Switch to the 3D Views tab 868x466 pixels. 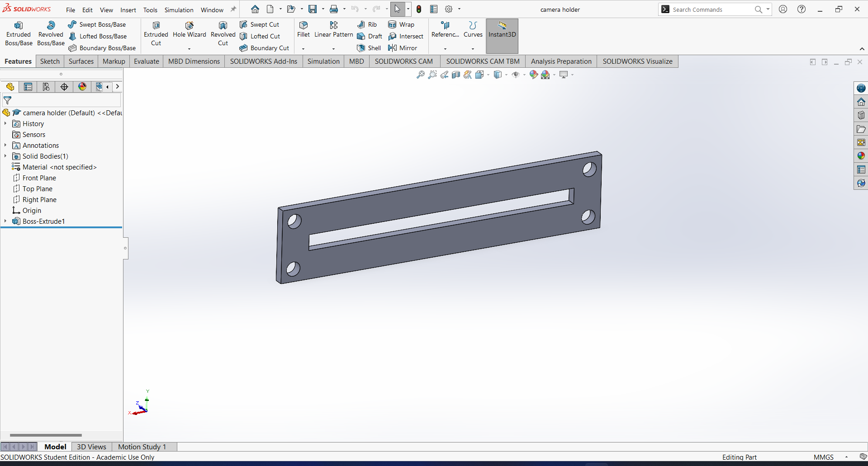(x=91, y=447)
